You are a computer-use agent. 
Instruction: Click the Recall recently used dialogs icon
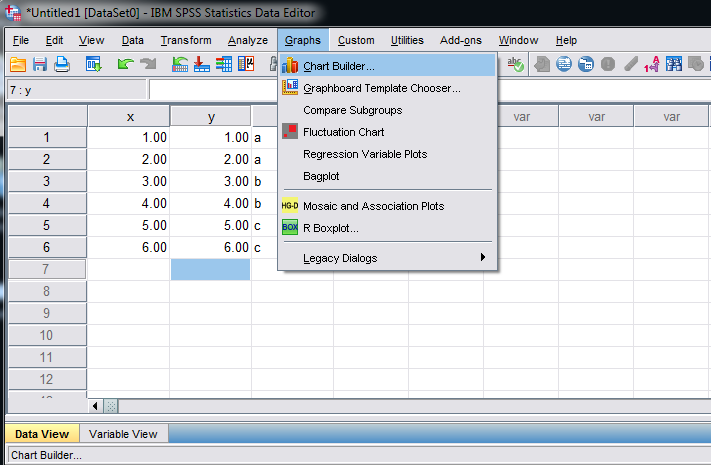click(94, 64)
